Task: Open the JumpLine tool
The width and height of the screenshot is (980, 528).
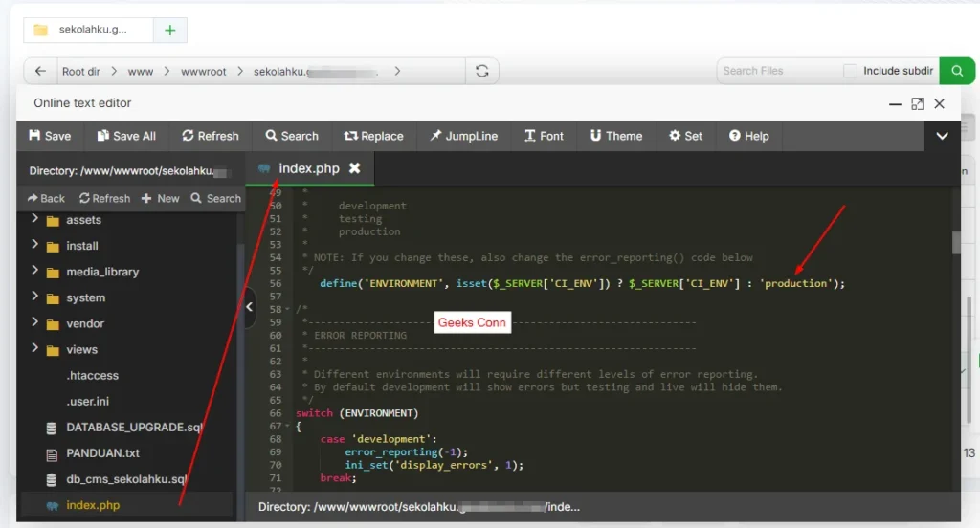Action: 463,136
